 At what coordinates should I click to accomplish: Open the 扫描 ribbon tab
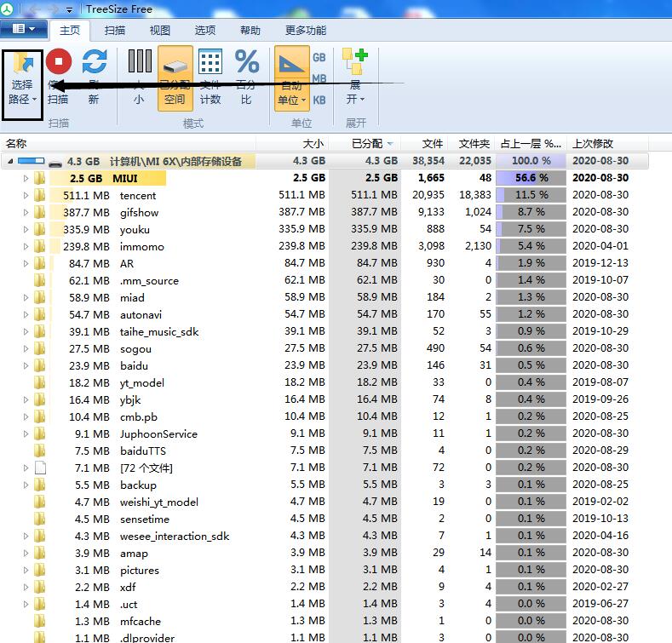[x=115, y=30]
